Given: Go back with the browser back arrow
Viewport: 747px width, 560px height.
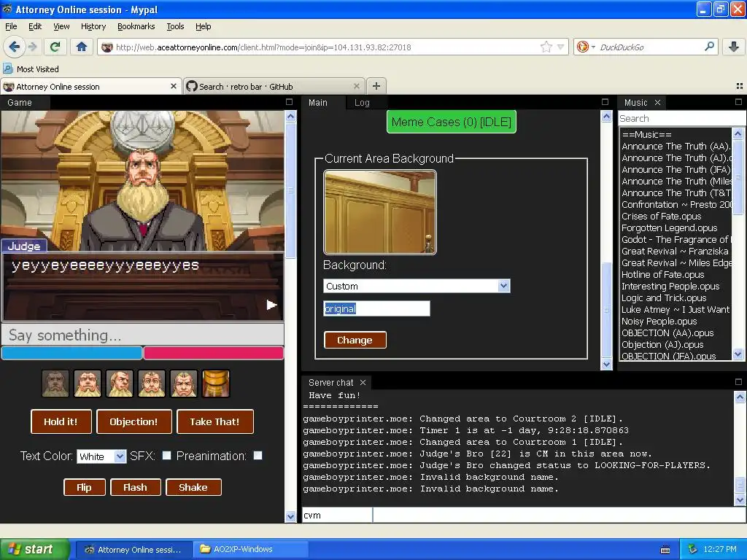Looking at the screenshot, I should [14, 47].
